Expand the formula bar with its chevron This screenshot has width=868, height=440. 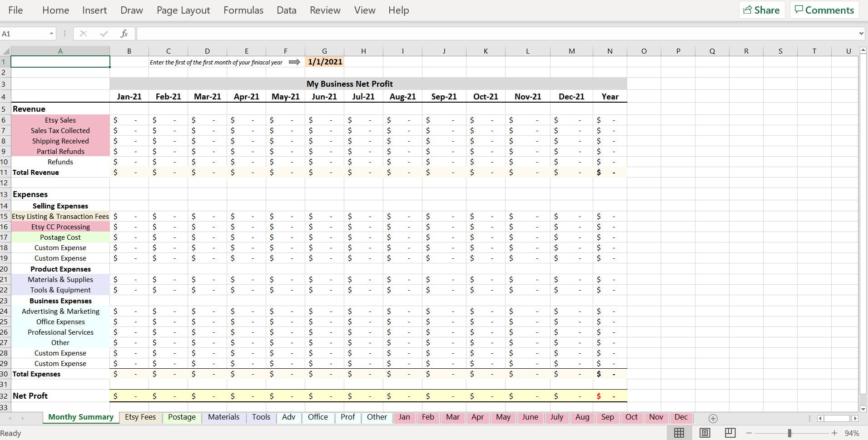point(861,33)
